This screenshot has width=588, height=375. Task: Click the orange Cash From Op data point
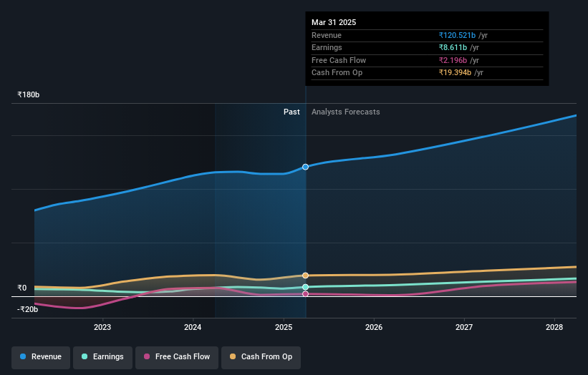pyautogui.click(x=306, y=276)
